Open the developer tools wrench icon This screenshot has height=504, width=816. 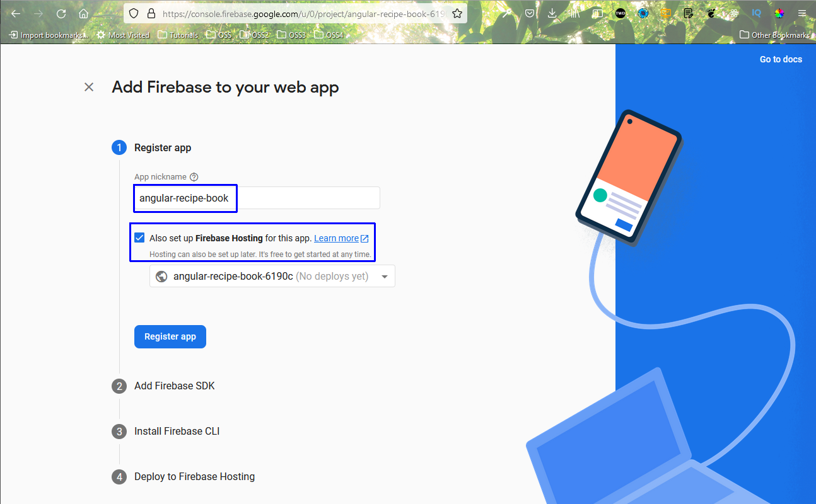coord(507,13)
